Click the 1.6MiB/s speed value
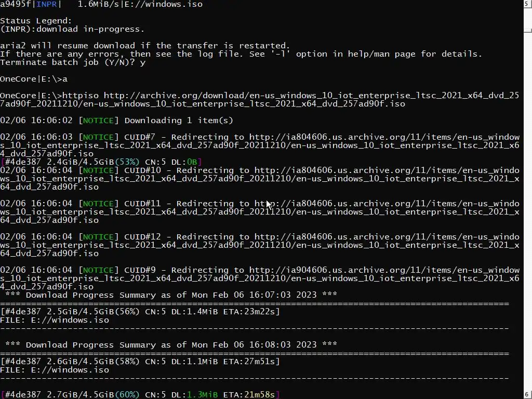This screenshot has height=399, width=532. (98, 4)
